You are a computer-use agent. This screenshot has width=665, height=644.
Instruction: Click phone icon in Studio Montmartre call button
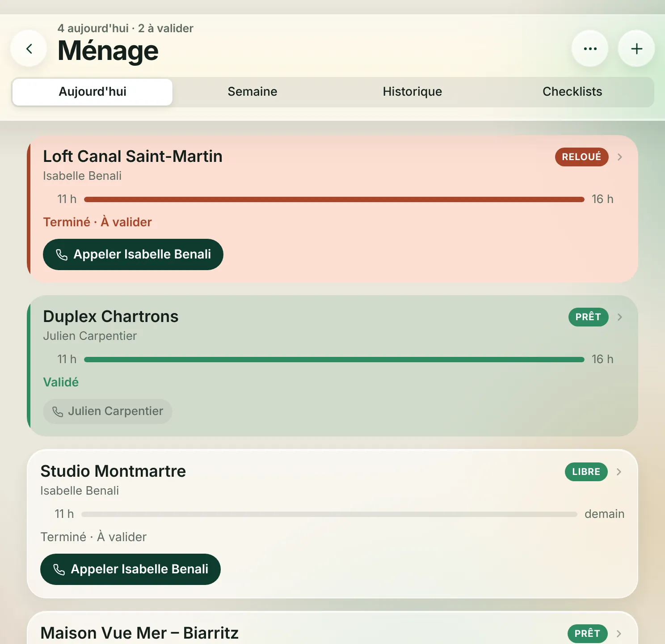click(59, 569)
